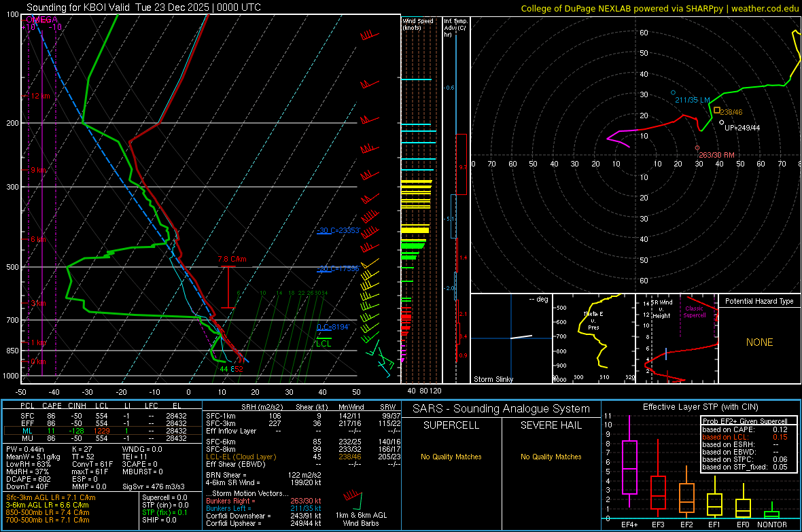
Task: Click 'Prob EF2+ Given Supercell' box title
Action: coord(745,421)
